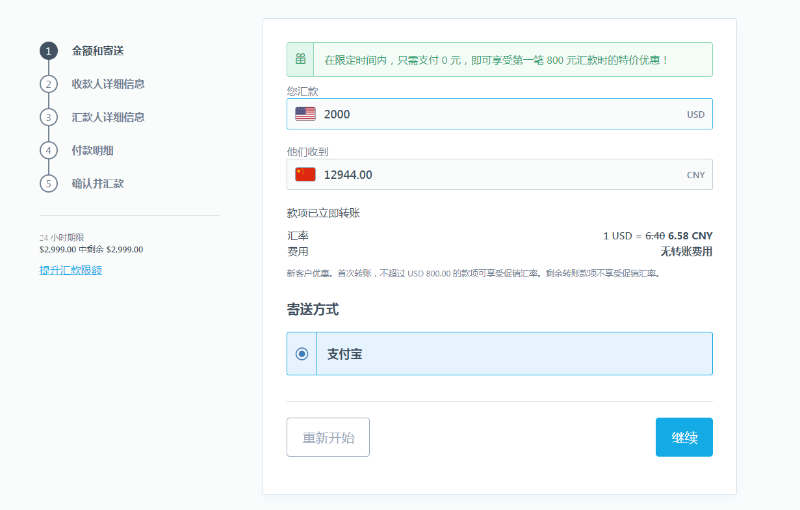
Task: Go to 确认并汇款 step label
Action: 98,184
